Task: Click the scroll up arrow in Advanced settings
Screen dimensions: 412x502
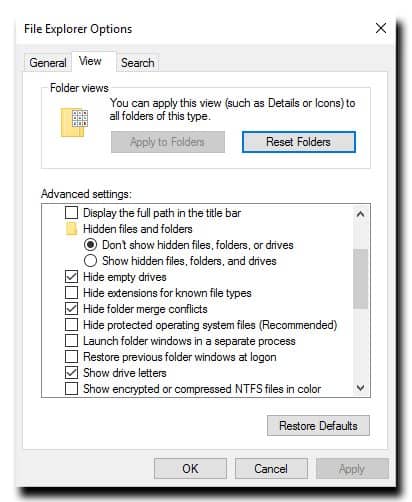Action: (360, 214)
